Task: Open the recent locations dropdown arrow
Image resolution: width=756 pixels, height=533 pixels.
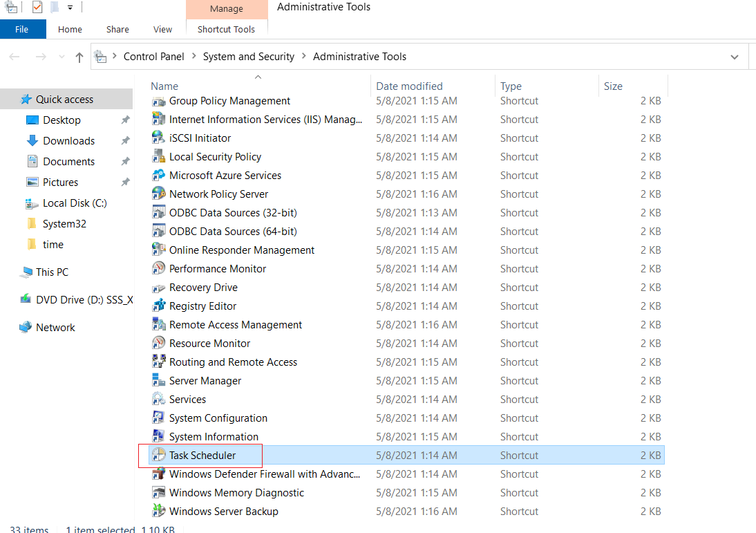Action: (x=62, y=57)
